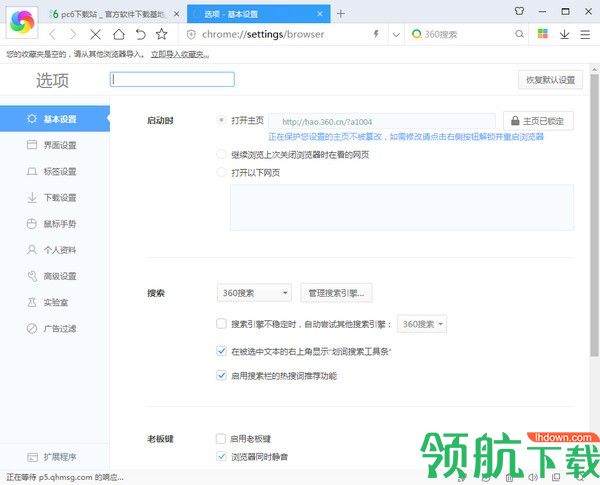
Task: Select 下载设置 in the sidebar
Action: pyautogui.click(x=55, y=198)
